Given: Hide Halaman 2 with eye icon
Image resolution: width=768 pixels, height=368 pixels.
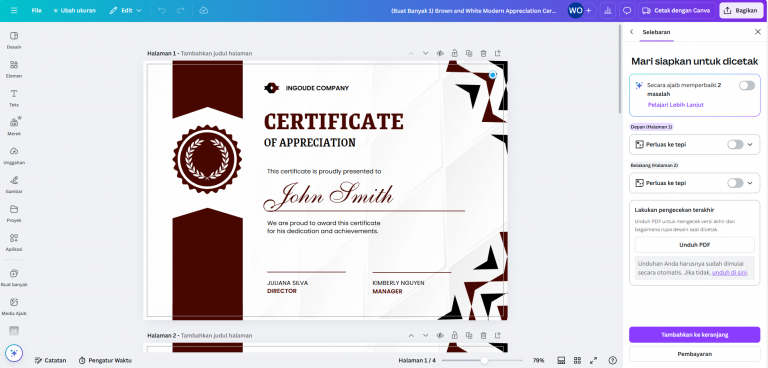Looking at the screenshot, I should click(x=440, y=336).
